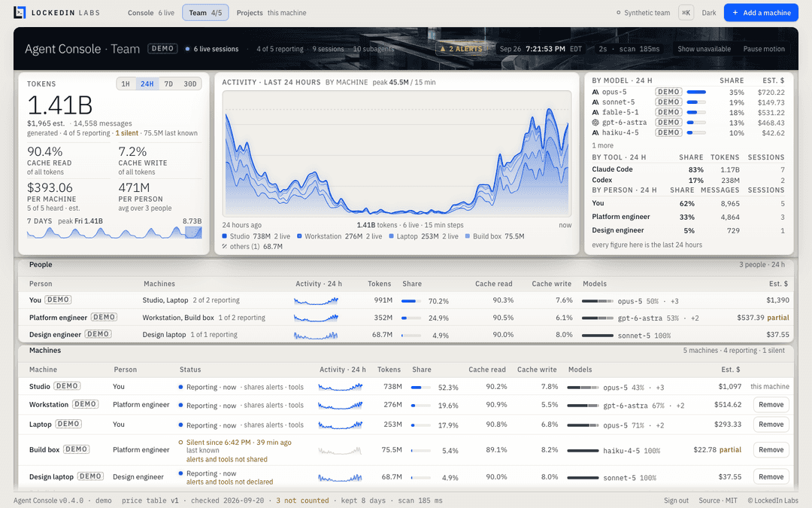Screen dimensions: 812x508
Task: Click the haiku-4-5 model icon
Action: point(595,132)
